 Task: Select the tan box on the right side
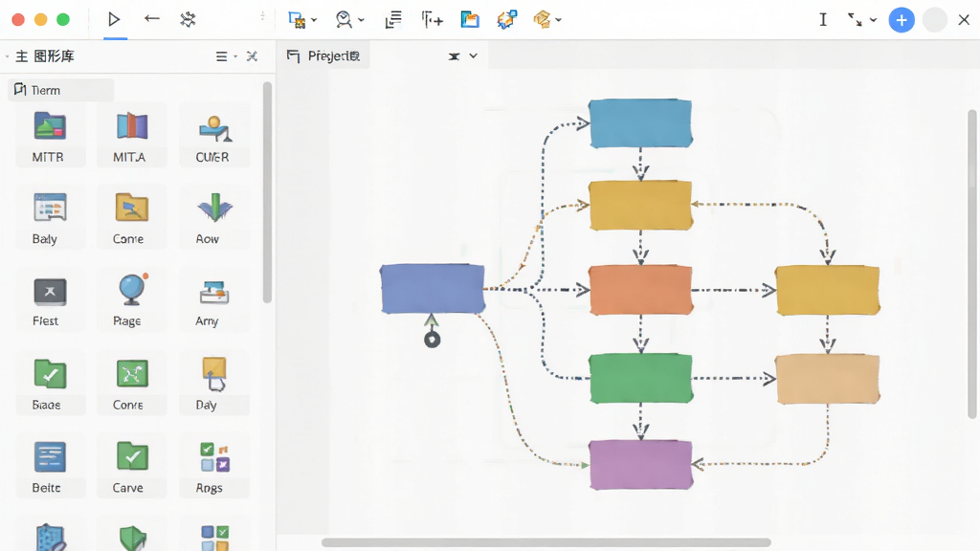[x=828, y=379]
